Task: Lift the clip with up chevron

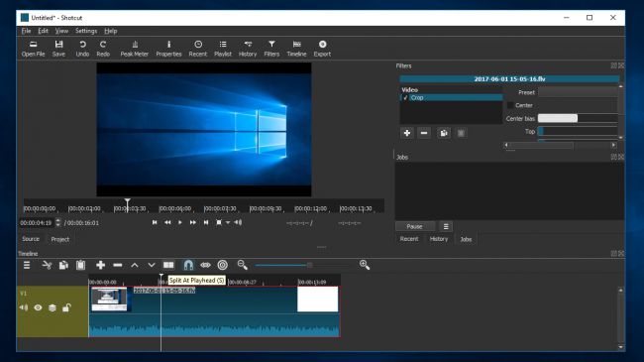Action: coord(135,266)
